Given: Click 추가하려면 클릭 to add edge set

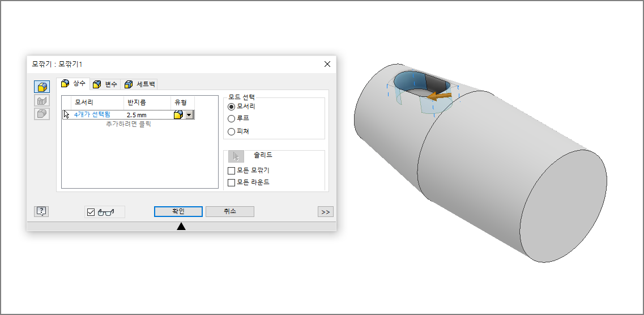Looking at the screenshot, I should tap(128, 124).
